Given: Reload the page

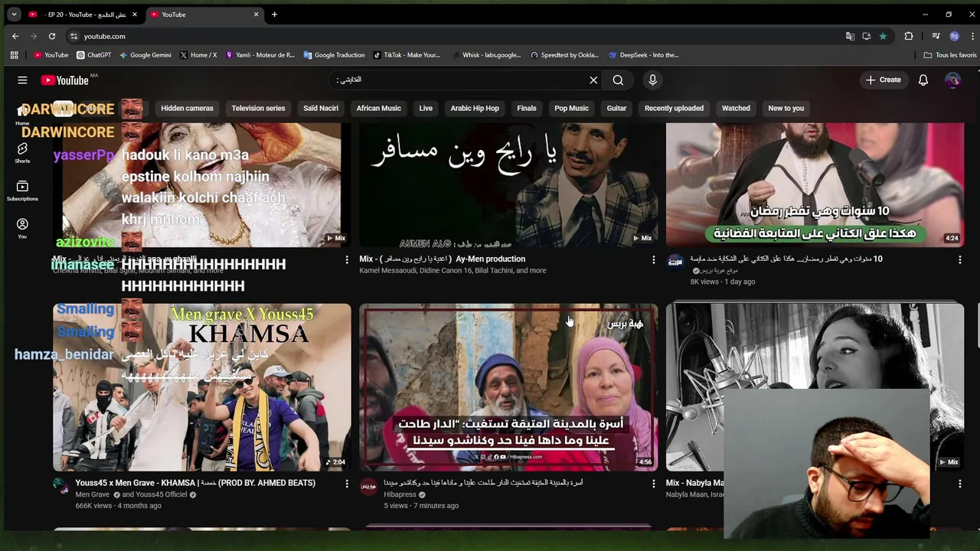Looking at the screenshot, I should coord(52,36).
